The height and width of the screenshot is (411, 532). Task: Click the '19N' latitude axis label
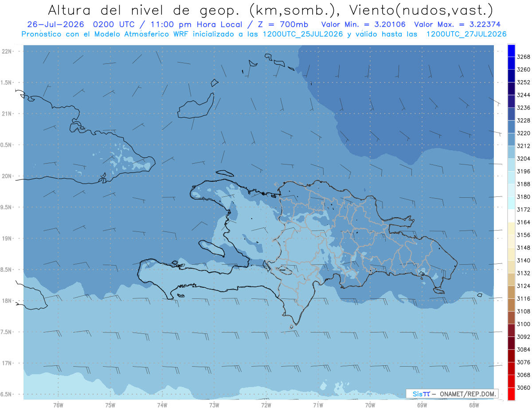tap(7, 239)
